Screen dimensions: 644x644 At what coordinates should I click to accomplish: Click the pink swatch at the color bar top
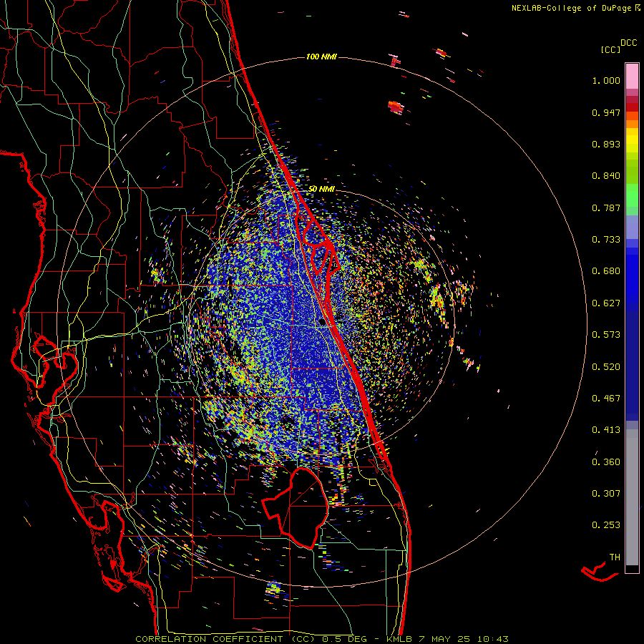point(632,77)
